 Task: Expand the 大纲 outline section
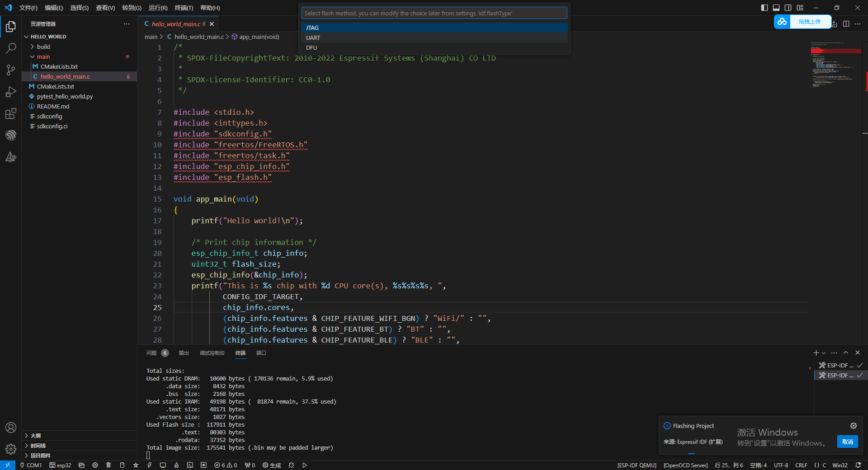tap(36, 436)
